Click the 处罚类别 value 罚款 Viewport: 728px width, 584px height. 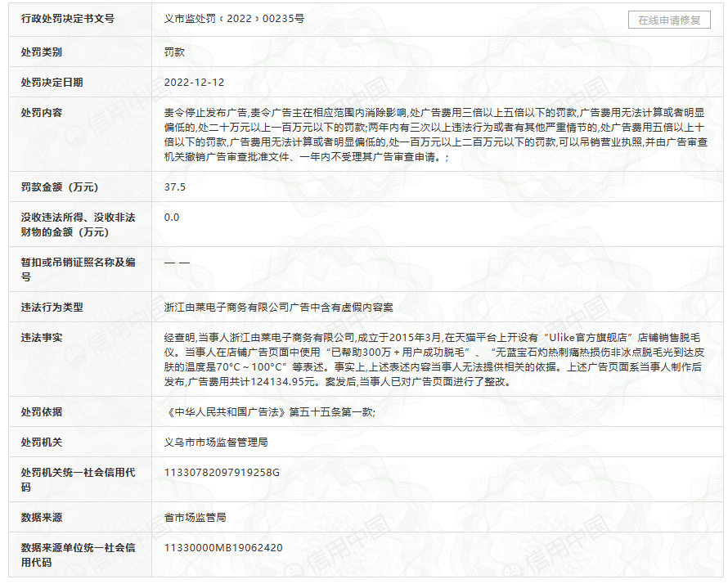click(174, 52)
